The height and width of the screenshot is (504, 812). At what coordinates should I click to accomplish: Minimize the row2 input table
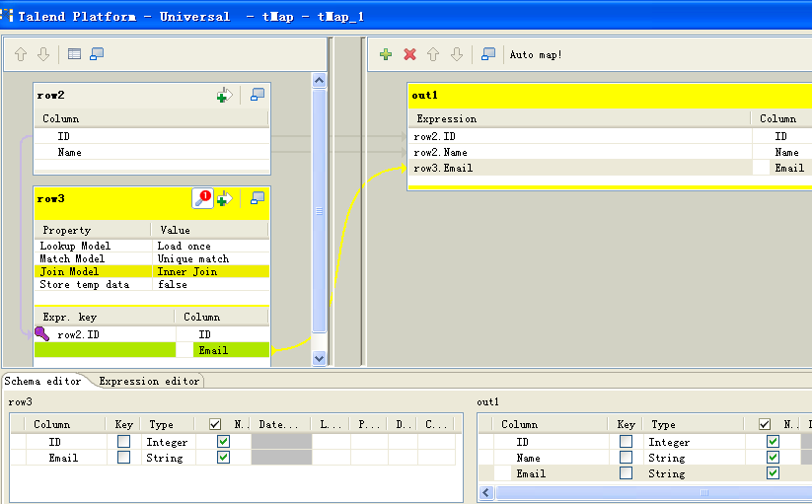pos(258,95)
